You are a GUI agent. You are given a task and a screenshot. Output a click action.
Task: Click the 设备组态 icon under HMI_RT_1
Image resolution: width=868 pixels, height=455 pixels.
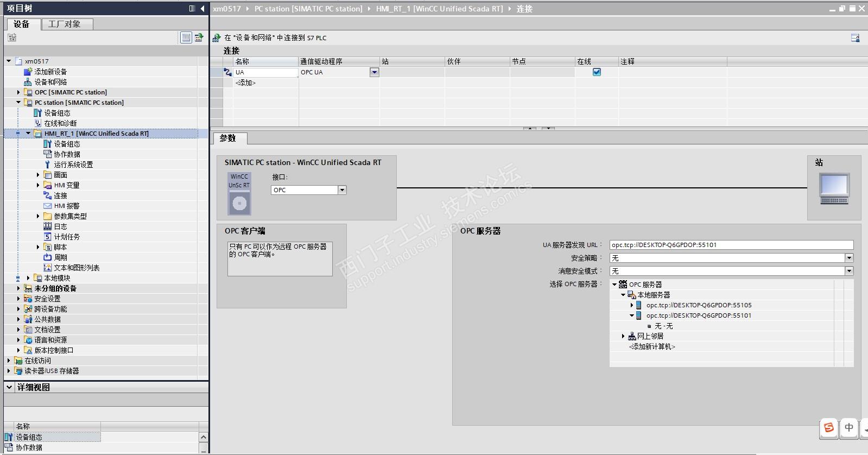pos(48,144)
